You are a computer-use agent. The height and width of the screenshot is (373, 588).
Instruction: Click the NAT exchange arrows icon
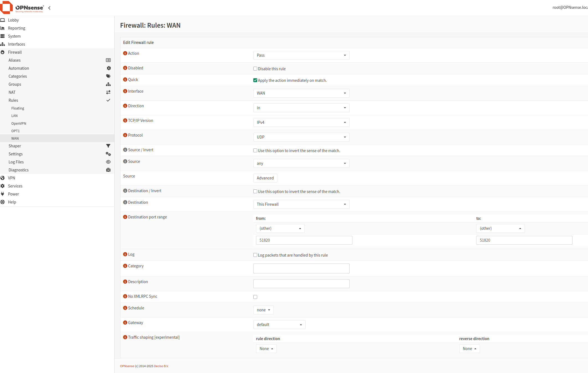tap(108, 92)
